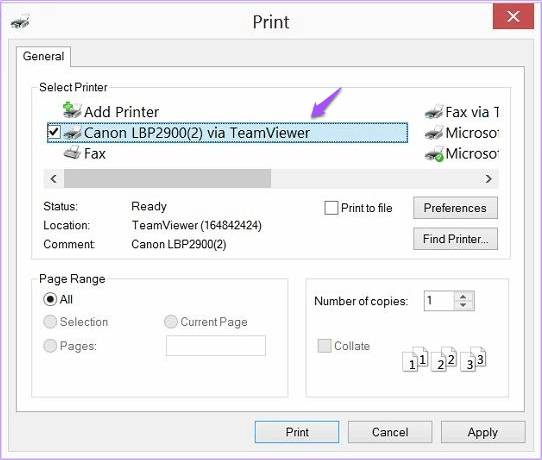The height and width of the screenshot is (460, 542).
Task: Click the Add Printer icon
Action: coord(72,110)
